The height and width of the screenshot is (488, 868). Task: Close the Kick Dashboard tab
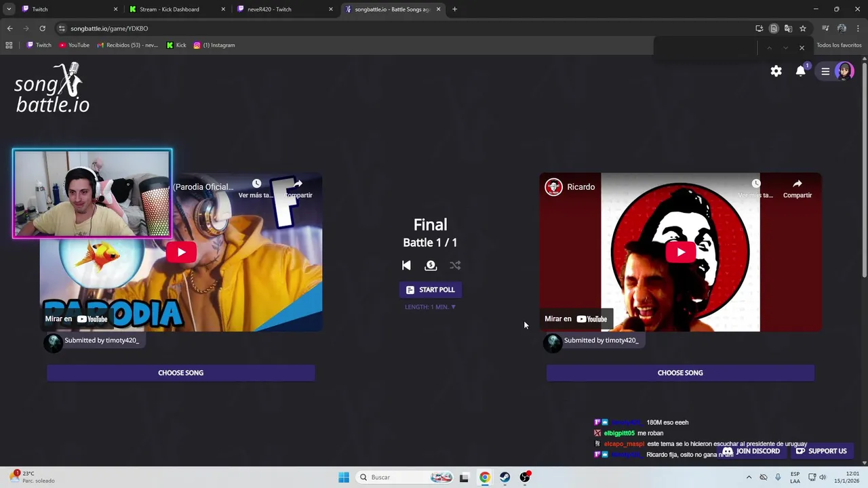point(223,9)
